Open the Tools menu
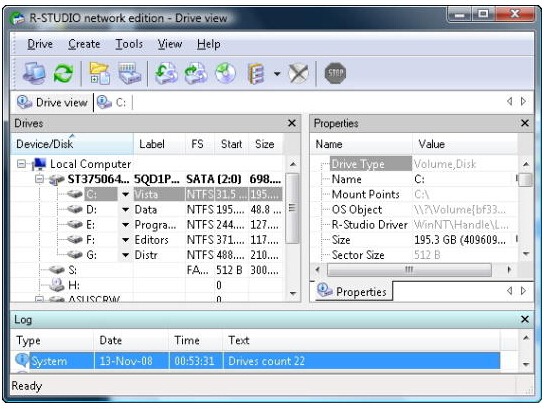 coord(129,44)
